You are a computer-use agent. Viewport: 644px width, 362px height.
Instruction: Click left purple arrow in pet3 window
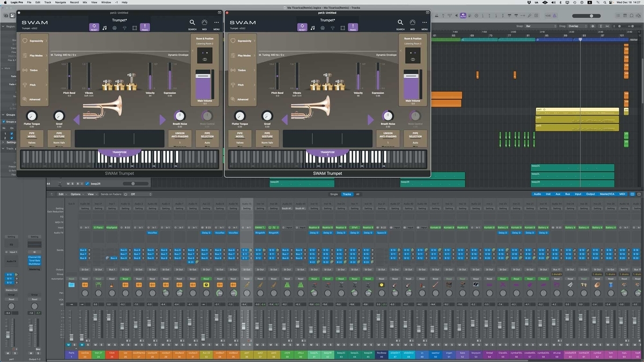pos(285,120)
